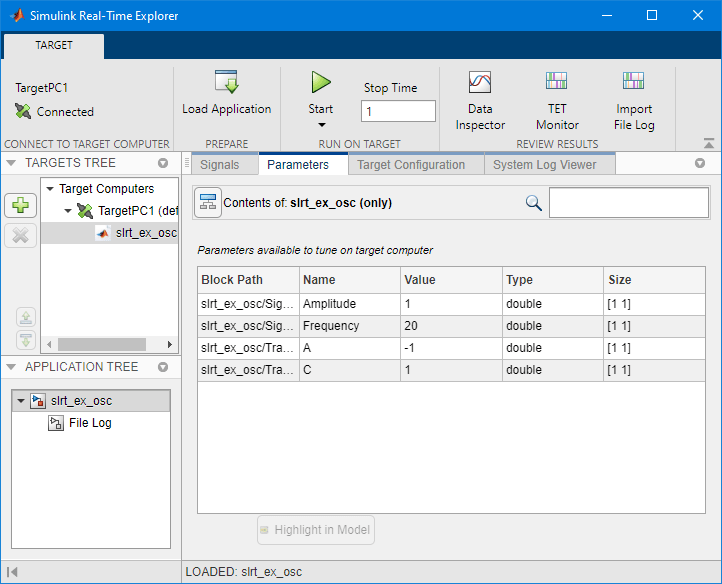722x584 pixels.
Task: Start the application with the green play icon
Action: [x=320, y=82]
